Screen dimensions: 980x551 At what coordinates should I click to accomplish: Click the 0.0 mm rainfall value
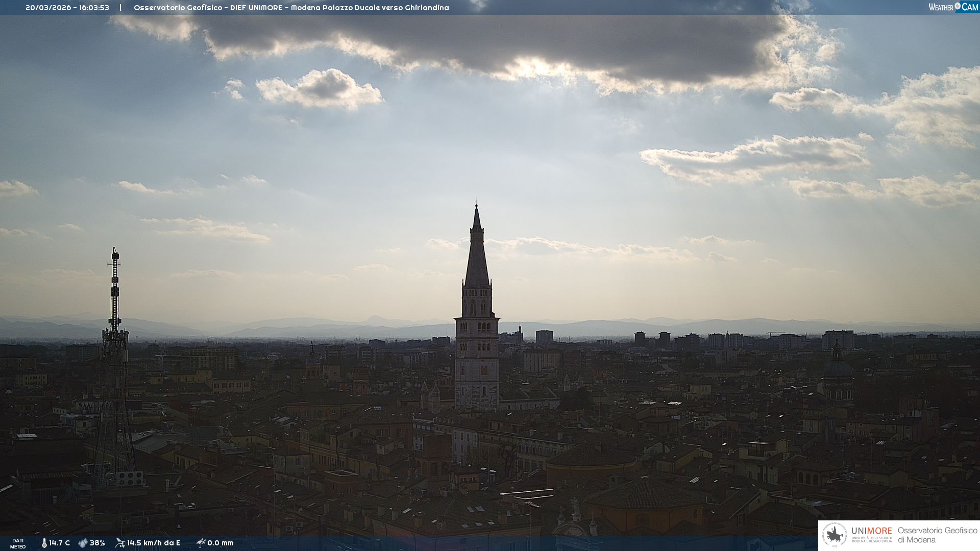point(220,543)
